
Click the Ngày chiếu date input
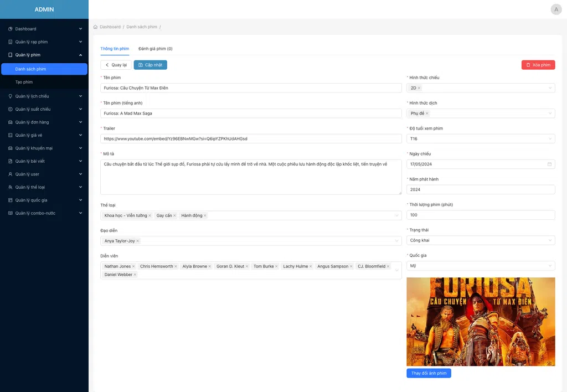click(481, 164)
